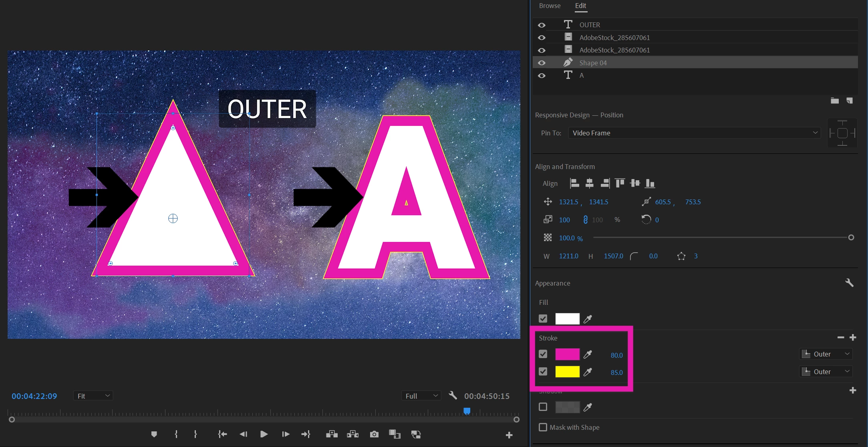868x447 pixels.
Task: Click the fill color eyedropper
Action: (x=588, y=319)
